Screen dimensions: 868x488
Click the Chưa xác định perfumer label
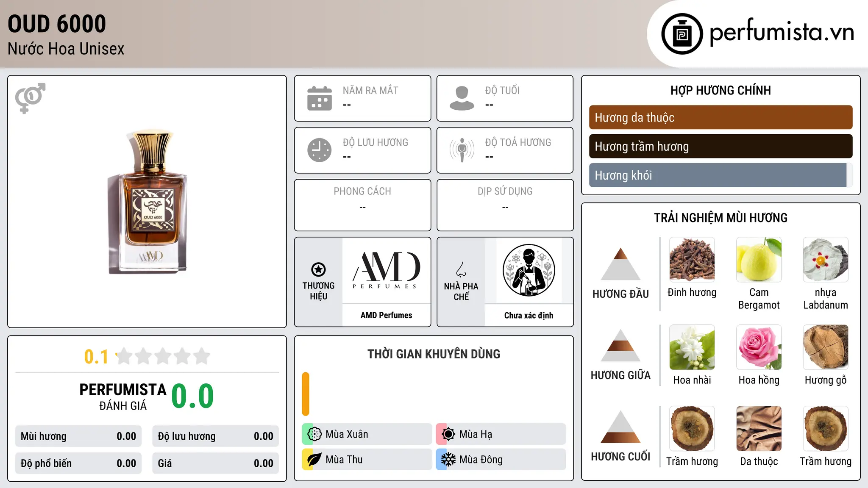(x=529, y=315)
